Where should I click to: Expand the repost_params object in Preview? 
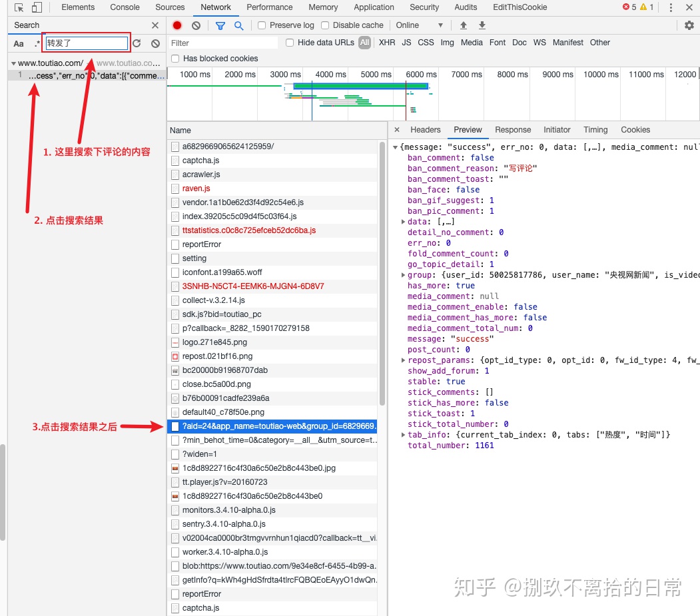coord(404,360)
